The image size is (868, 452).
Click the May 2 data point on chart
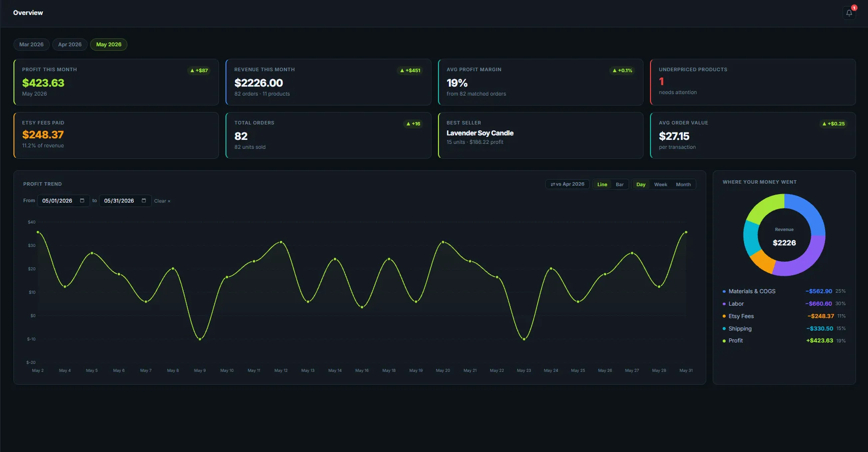(38, 232)
